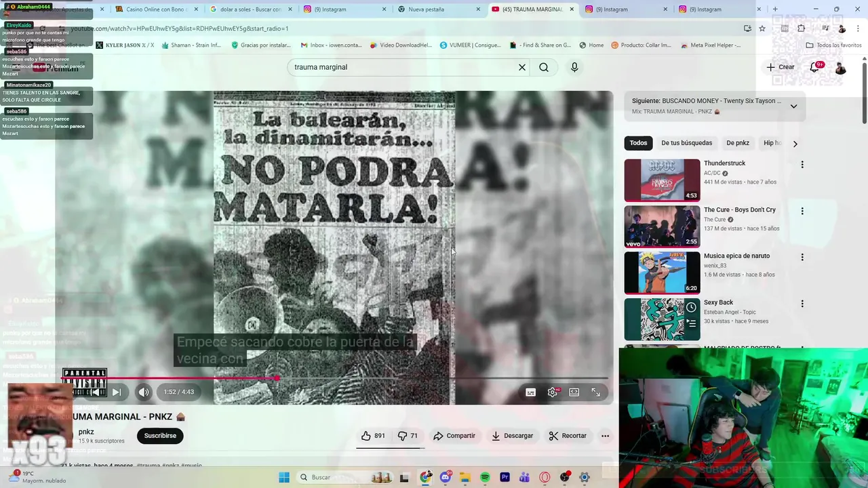Screen dimensions: 868x488
Task: Click the Recortar clip button
Action: [568, 436]
